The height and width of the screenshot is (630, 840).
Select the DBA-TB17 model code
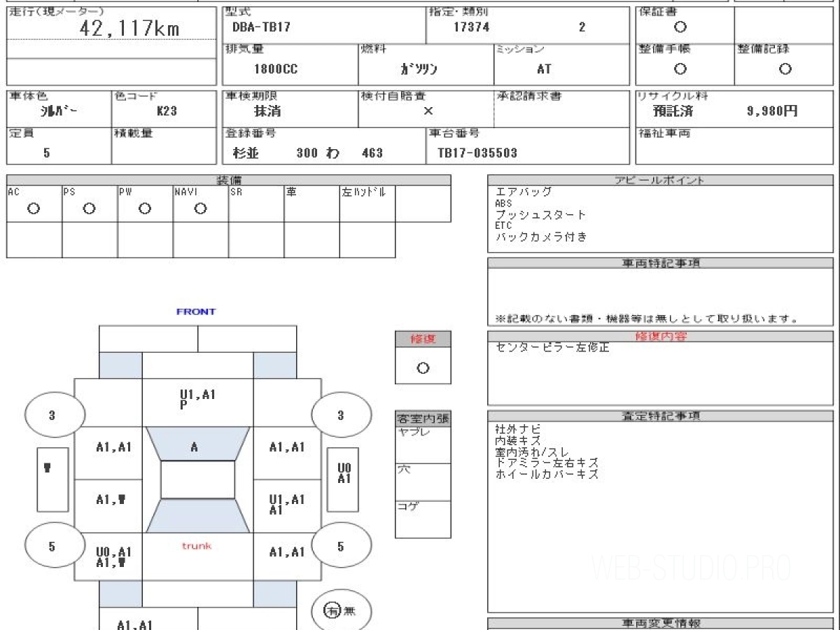coord(261,28)
